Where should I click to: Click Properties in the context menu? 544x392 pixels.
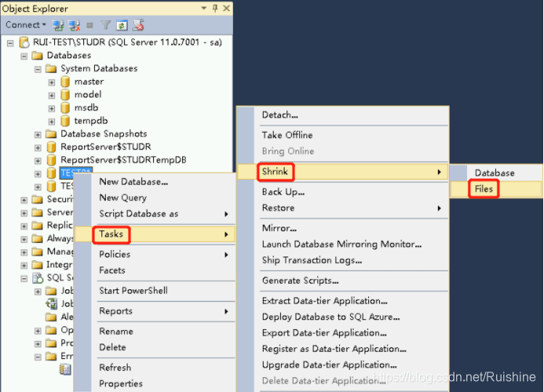[x=120, y=383]
